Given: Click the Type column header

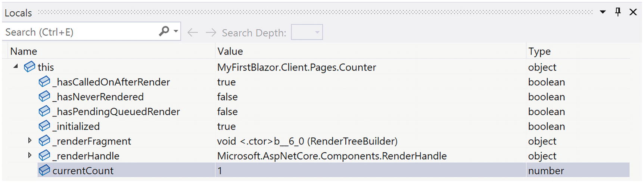Looking at the screenshot, I should [539, 51].
